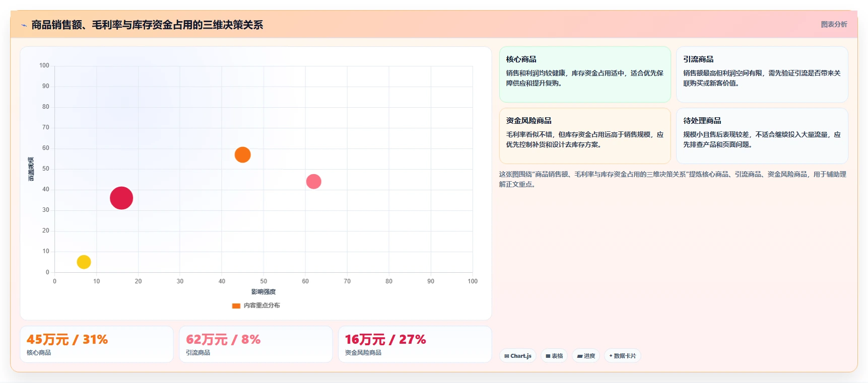Select the yellow bubble near the chart origin
The image size is (868, 383).
coord(84,262)
